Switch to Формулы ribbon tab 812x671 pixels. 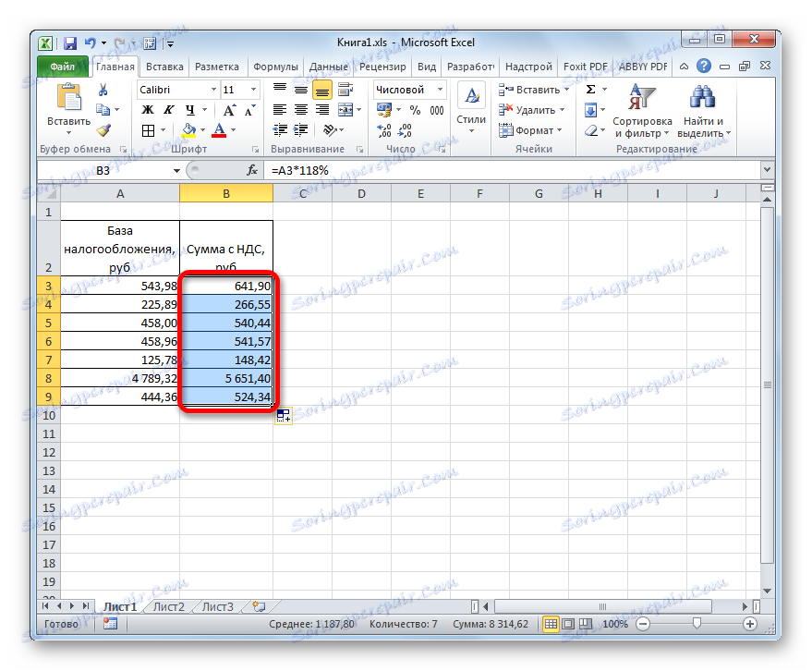[x=275, y=67]
